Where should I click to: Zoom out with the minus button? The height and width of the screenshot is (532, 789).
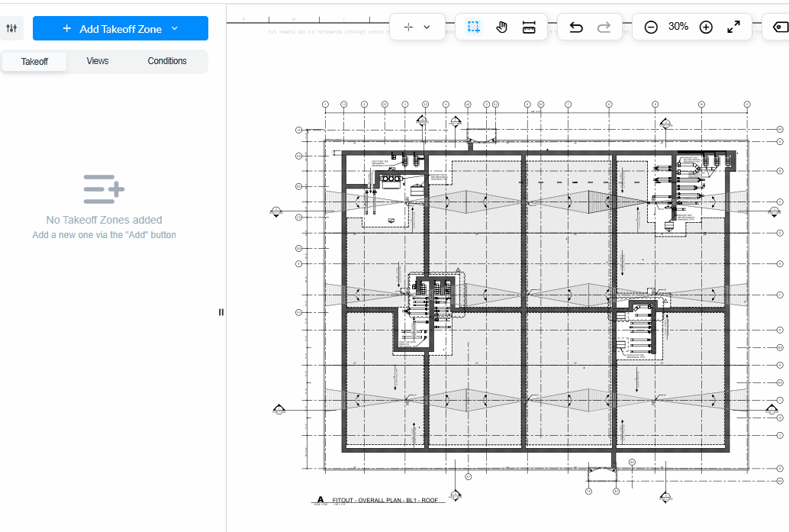pyautogui.click(x=651, y=27)
